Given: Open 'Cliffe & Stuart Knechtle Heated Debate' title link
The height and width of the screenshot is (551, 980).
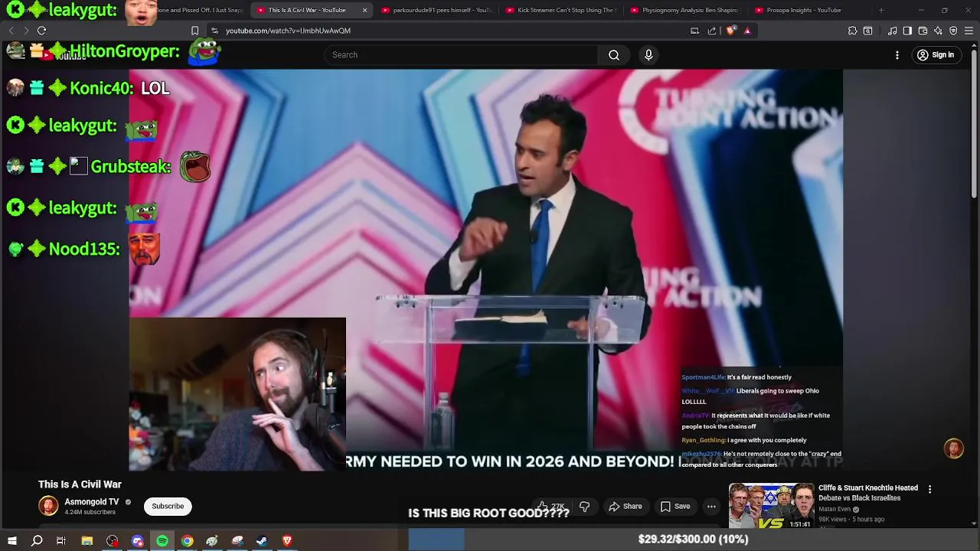Looking at the screenshot, I should tap(868, 493).
